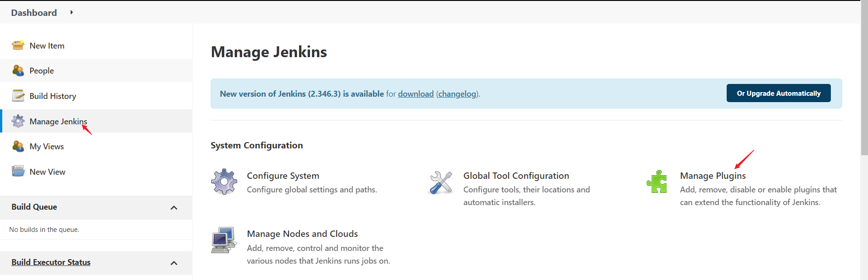Image resolution: width=868 pixels, height=280 pixels.
Task: Click the Manage Jenkins gear icon in sidebar
Action: point(18,121)
